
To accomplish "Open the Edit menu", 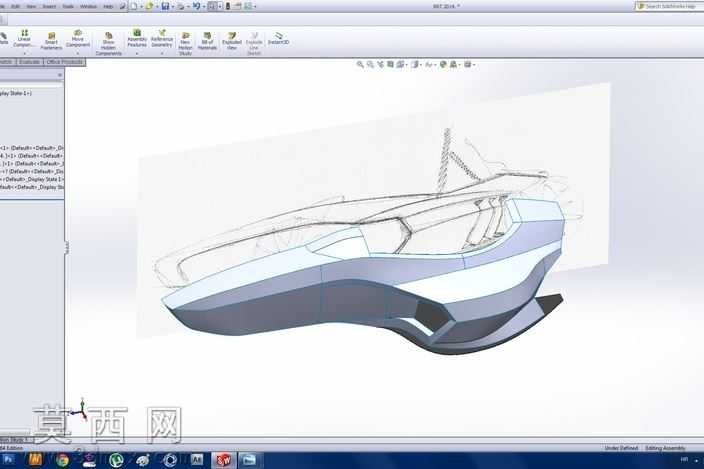I will [x=15, y=6].
